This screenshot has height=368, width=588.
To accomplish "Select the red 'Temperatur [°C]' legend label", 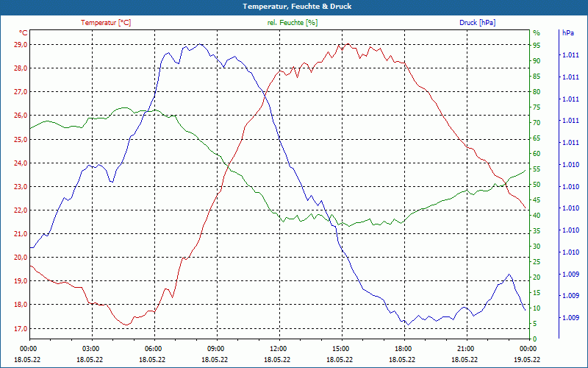I will (106, 23).
